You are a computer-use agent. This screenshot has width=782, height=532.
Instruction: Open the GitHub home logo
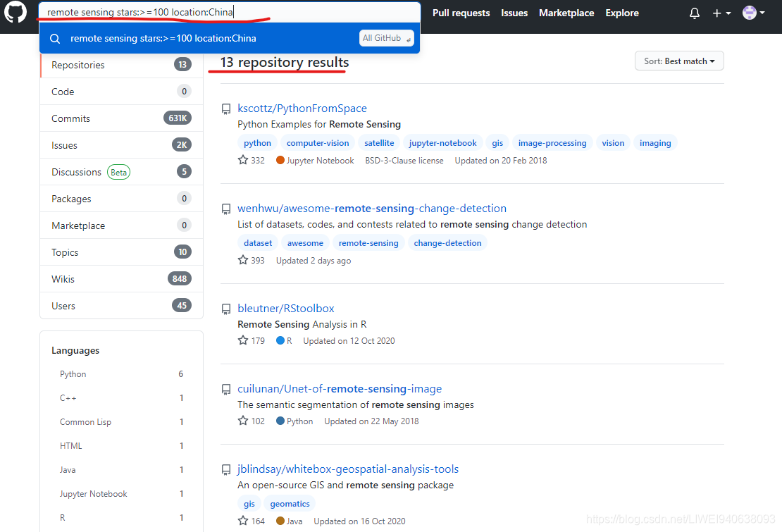tap(15, 11)
